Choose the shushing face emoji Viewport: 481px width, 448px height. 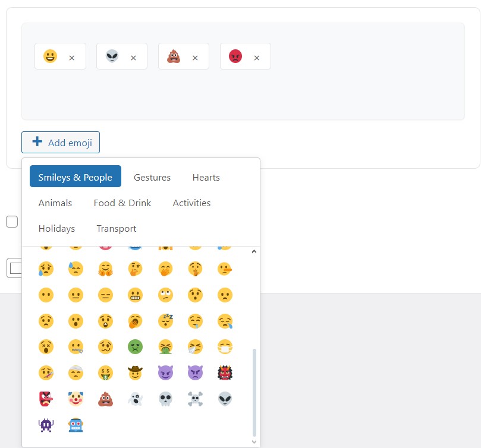point(195,269)
